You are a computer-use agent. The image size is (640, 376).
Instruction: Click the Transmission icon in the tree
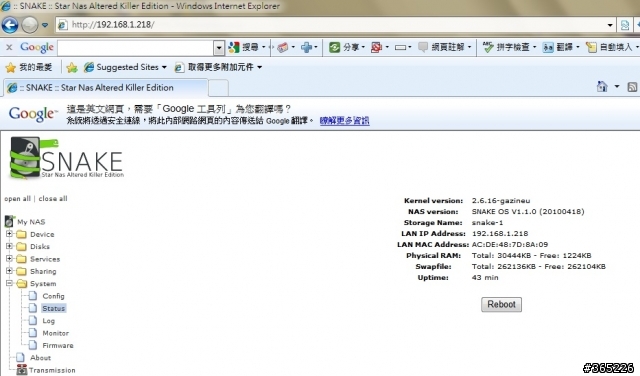(22, 370)
